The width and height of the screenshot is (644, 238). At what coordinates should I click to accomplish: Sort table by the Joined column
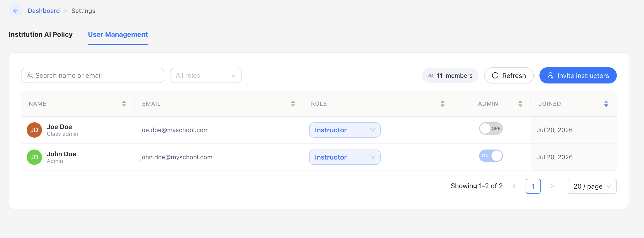606,104
